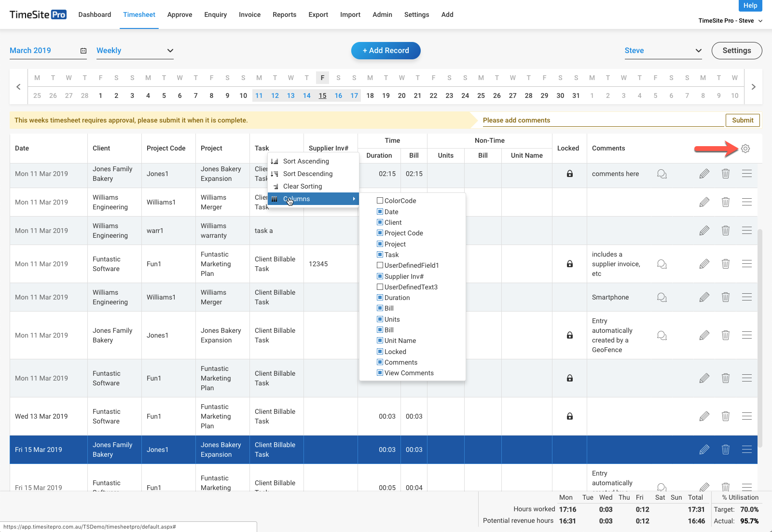
Task: Open row menu for Smartphone entry
Action: tap(747, 297)
